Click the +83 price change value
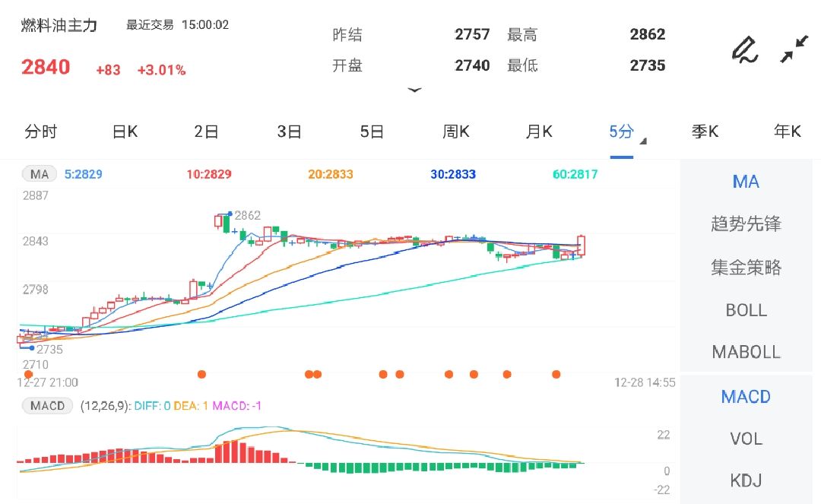The width and height of the screenshot is (821, 504). click(x=109, y=70)
